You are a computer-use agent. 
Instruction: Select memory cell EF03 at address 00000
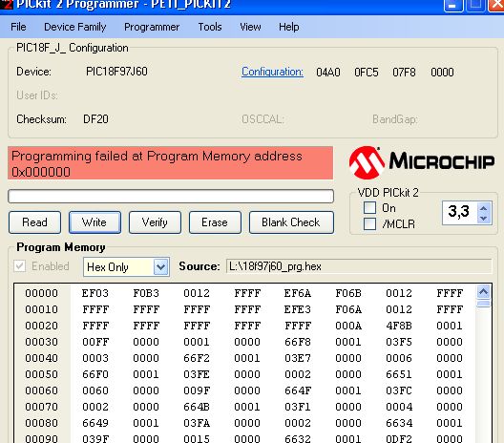click(x=95, y=293)
